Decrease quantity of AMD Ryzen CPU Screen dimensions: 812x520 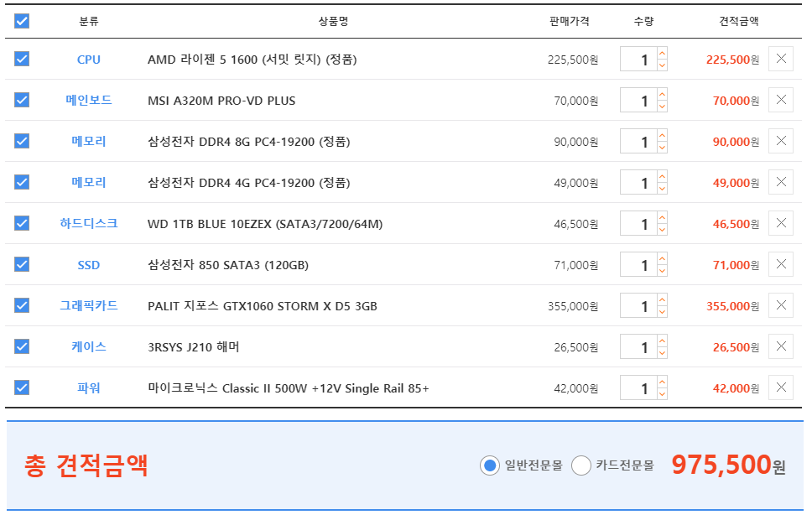663,65
